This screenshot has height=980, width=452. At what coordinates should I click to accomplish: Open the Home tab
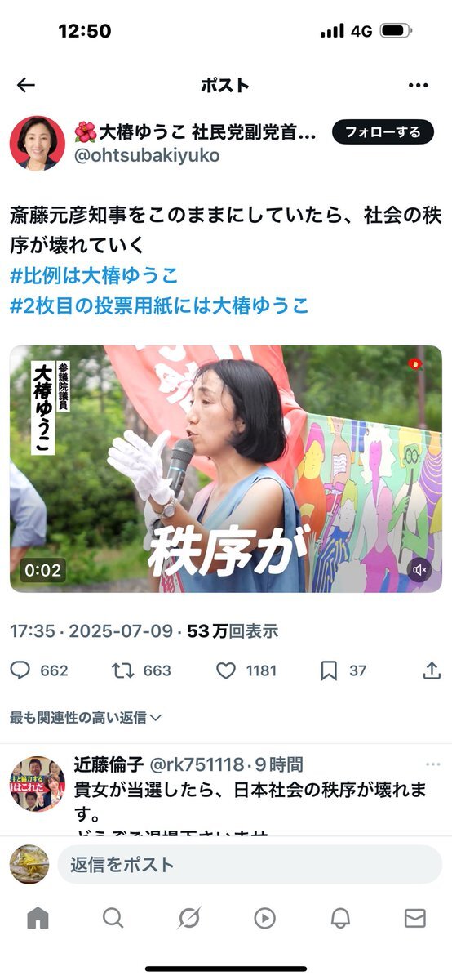(38, 918)
